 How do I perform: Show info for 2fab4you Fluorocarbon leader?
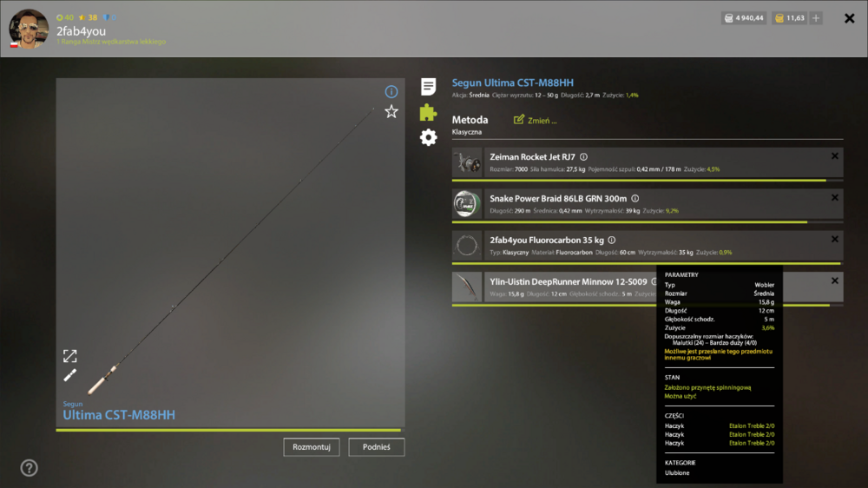tap(612, 241)
